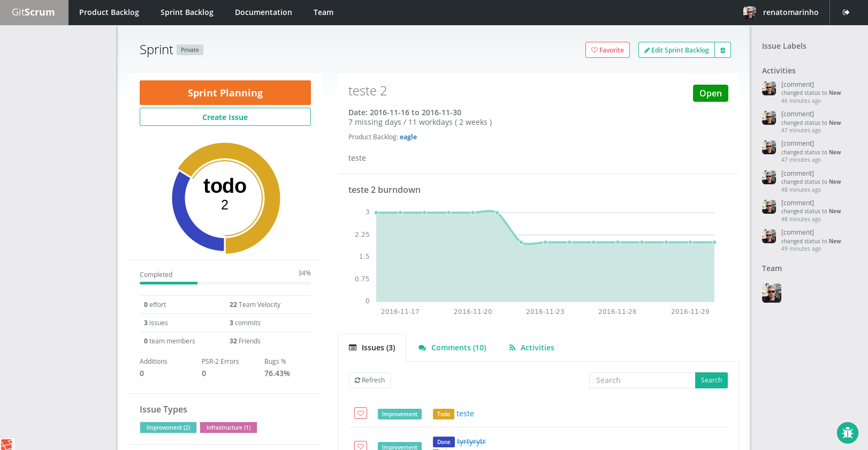Screen dimensions: 868x450
Task: Favorite the 'teste' issue heart icon
Action: (x=361, y=413)
